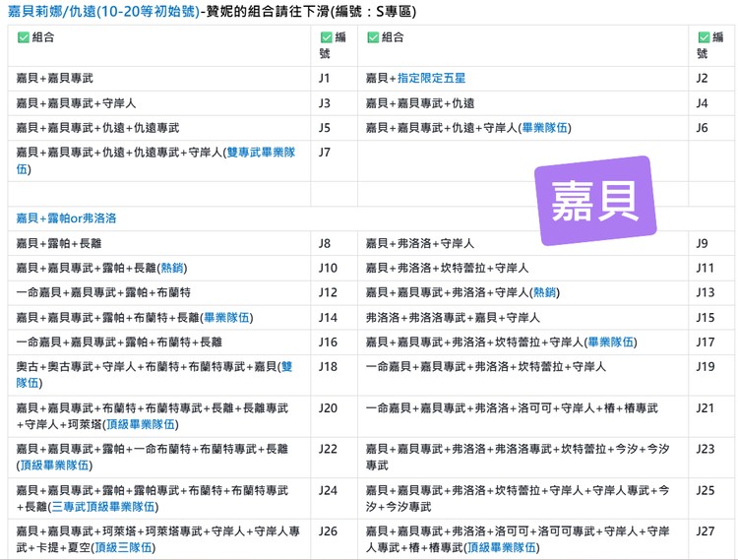The width and height of the screenshot is (738, 560).
Task: Open the 畢業隊伍 link in row J14
Action: pos(227,317)
